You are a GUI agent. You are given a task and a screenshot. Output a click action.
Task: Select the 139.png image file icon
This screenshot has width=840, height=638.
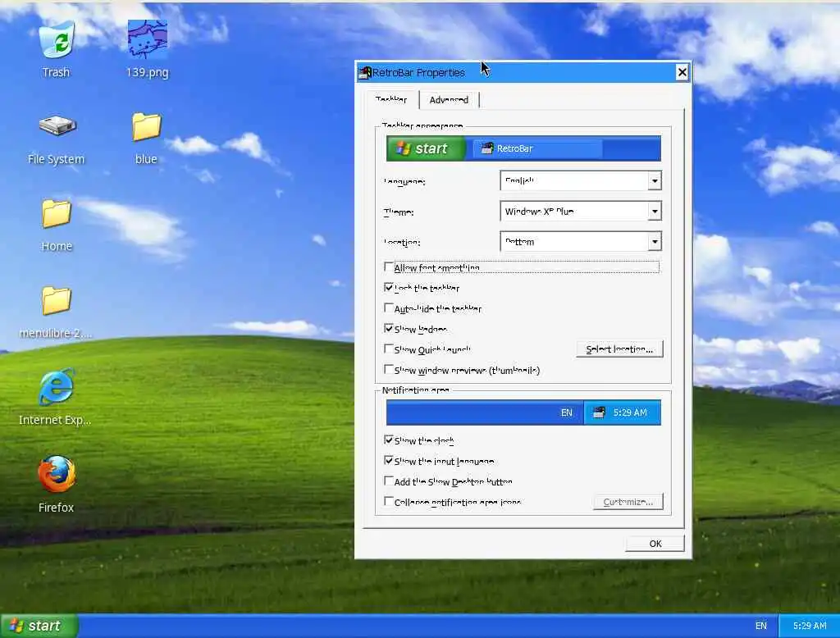click(148, 39)
